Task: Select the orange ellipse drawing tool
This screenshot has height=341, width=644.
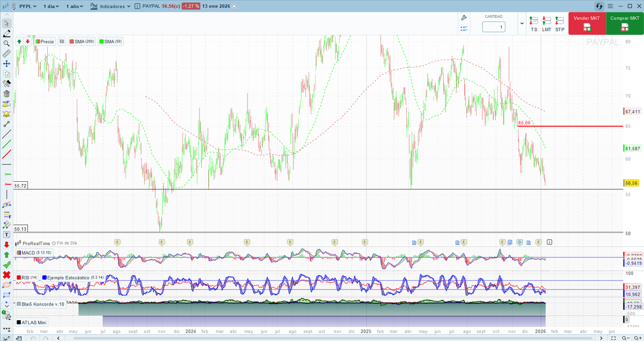Action: point(6,285)
